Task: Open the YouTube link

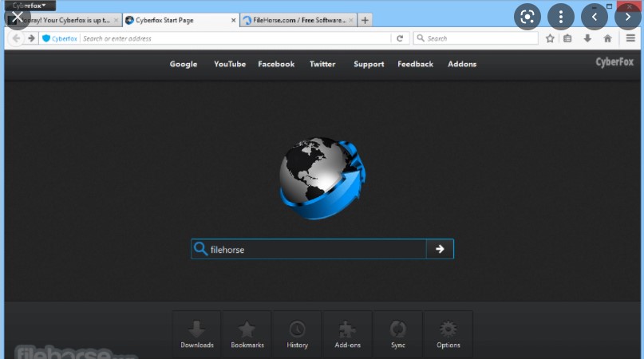Action: coord(230,64)
